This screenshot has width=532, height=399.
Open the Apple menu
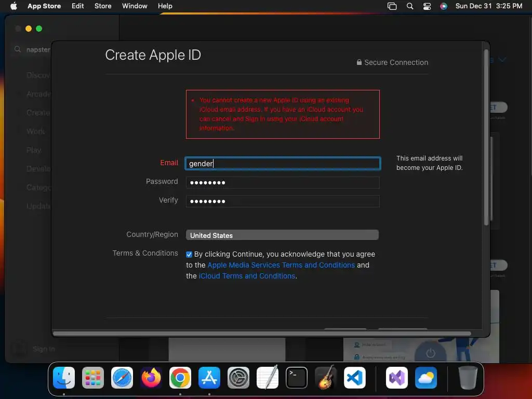pyautogui.click(x=14, y=6)
